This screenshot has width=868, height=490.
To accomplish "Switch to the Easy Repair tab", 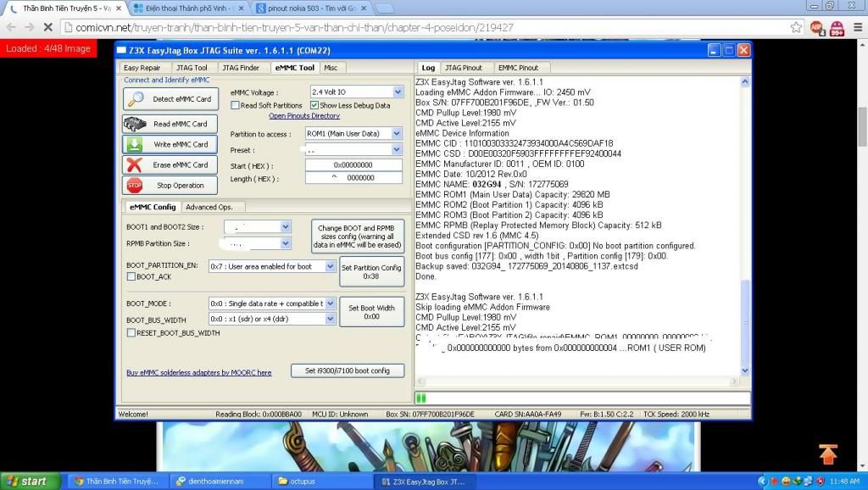I will [142, 68].
